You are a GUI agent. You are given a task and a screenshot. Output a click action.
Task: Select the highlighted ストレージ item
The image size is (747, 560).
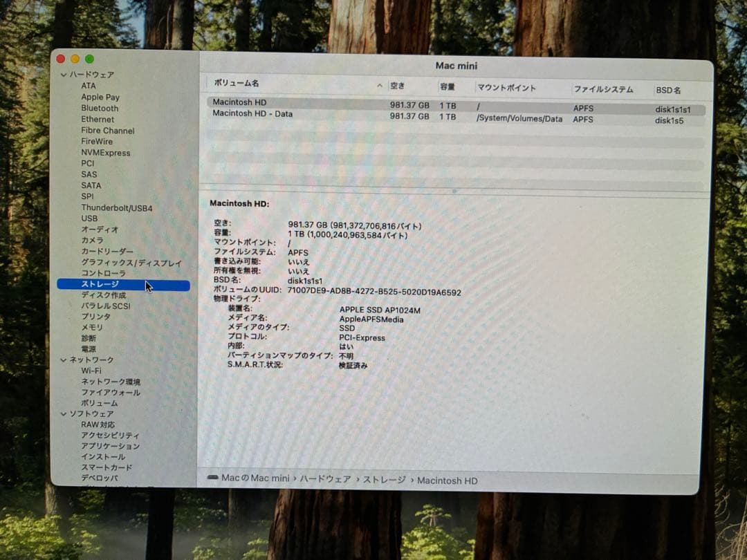pyautogui.click(x=123, y=285)
